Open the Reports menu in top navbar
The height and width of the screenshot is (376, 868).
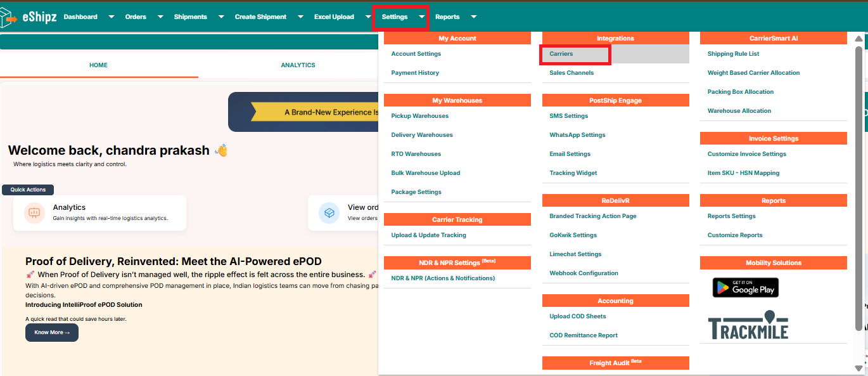pos(447,17)
